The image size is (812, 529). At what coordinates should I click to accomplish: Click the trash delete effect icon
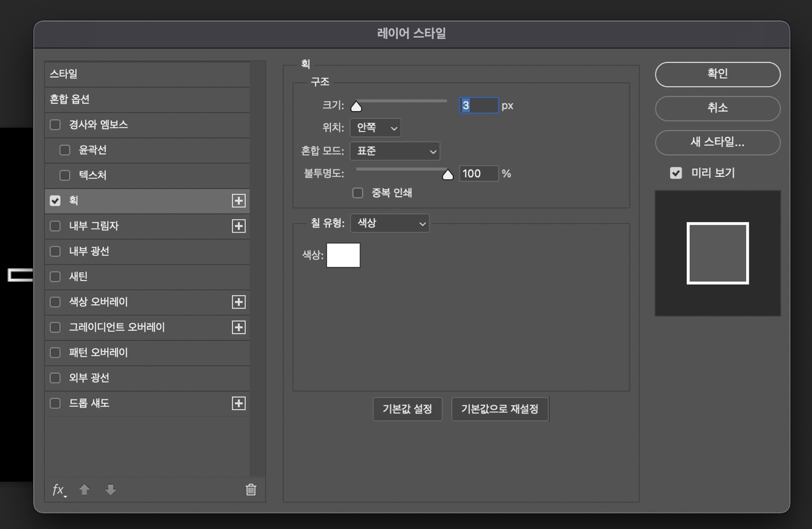(x=251, y=490)
